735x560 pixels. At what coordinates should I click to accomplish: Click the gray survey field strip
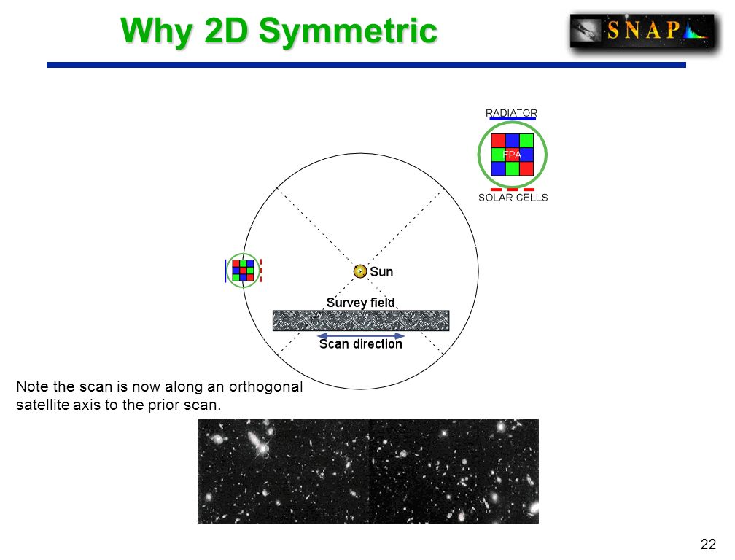(x=361, y=321)
